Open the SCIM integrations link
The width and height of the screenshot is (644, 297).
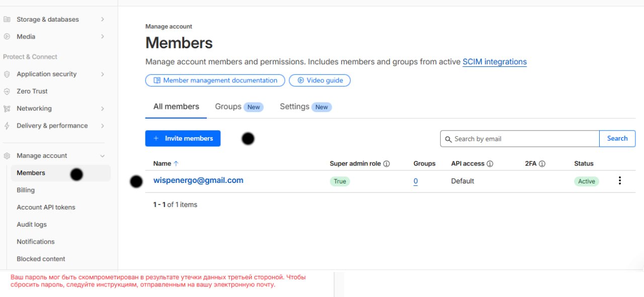point(495,62)
